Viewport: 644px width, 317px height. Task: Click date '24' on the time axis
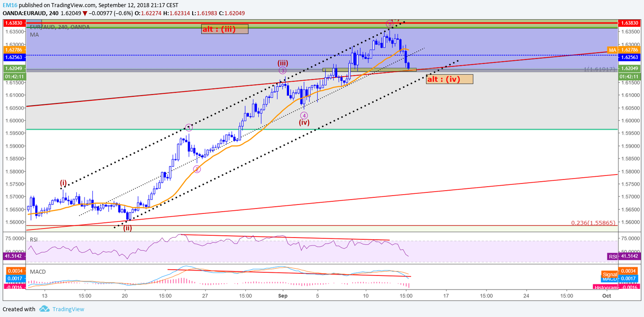pos(526,296)
